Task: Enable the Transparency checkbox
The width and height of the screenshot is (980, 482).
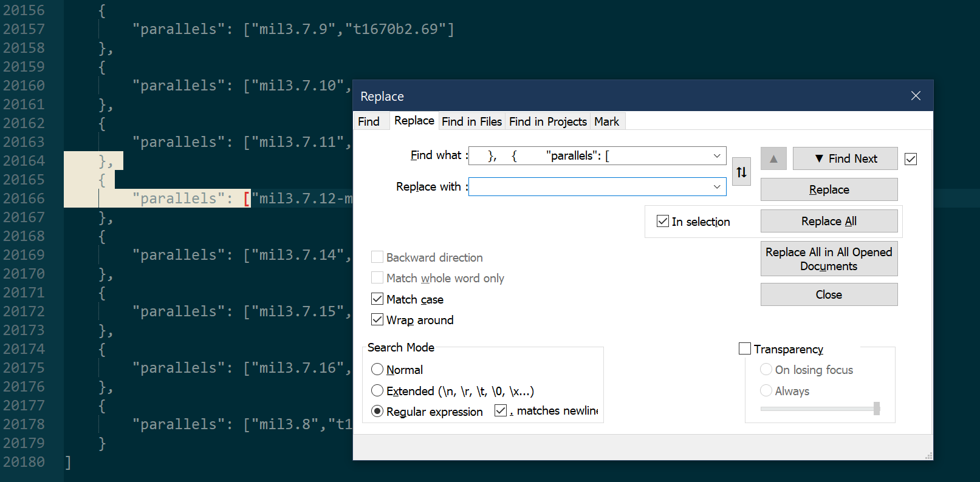Action: (x=745, y=348)
